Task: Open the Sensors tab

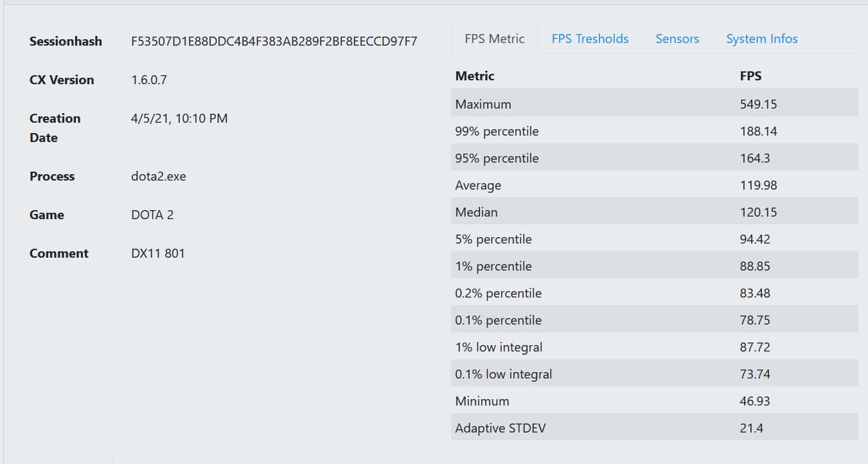Action: [x=677, y=39]
